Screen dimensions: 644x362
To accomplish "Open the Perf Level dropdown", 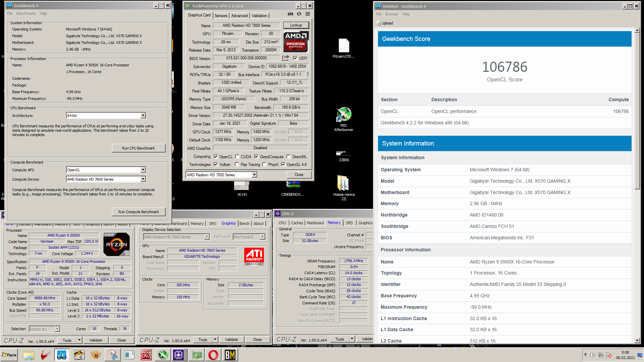I will 262,237.
